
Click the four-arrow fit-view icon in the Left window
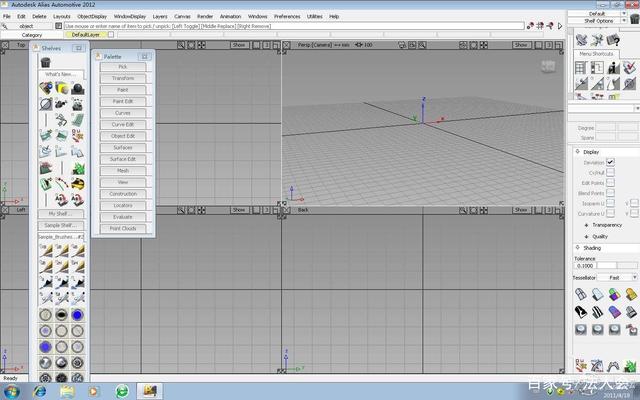(x=202, y=210)
